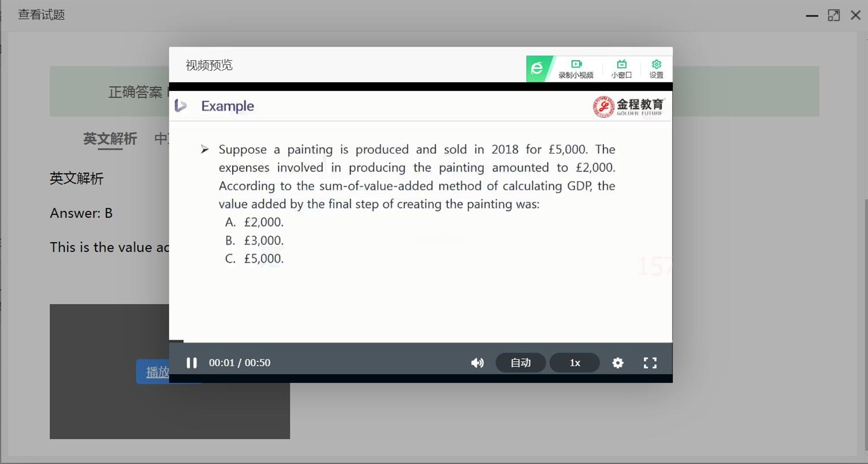Change the 1x playback speed
This screenshot has height=464, width=868.
(x=575, y=363)
